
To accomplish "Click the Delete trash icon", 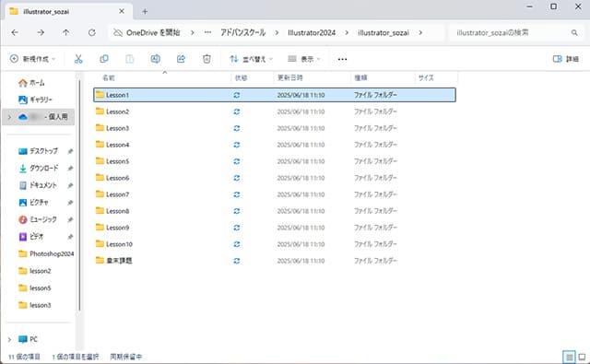I will click(x=206, y=59).
